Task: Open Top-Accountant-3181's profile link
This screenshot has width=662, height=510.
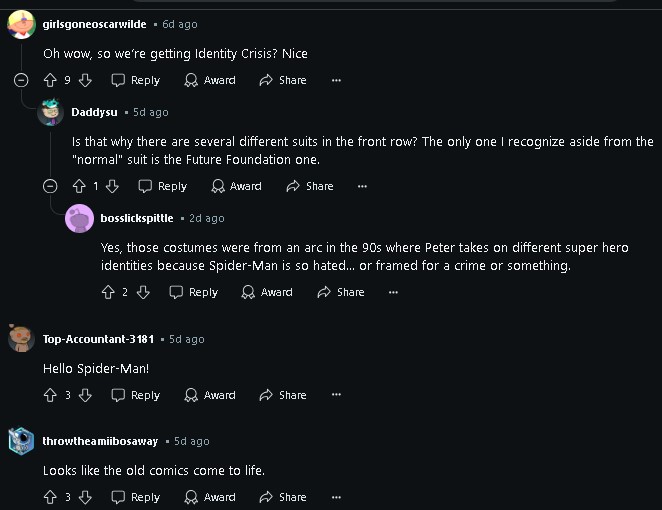Action: coord(98,339)
